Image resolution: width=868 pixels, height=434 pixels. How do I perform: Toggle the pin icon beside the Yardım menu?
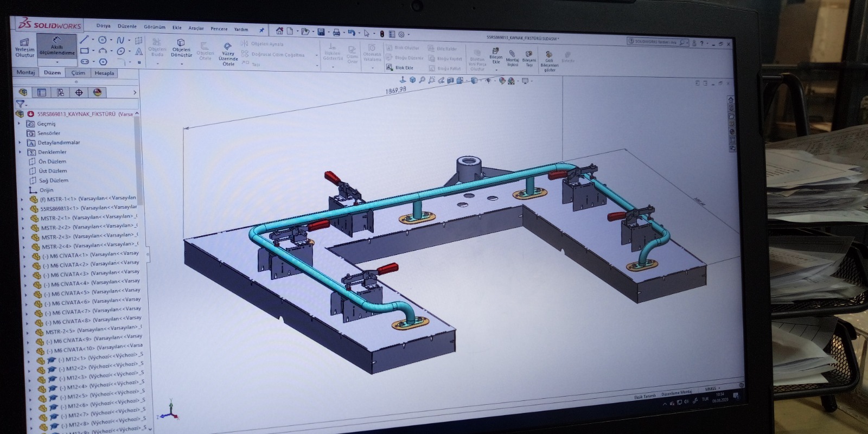pyautogui.click(x=261, y=30)
